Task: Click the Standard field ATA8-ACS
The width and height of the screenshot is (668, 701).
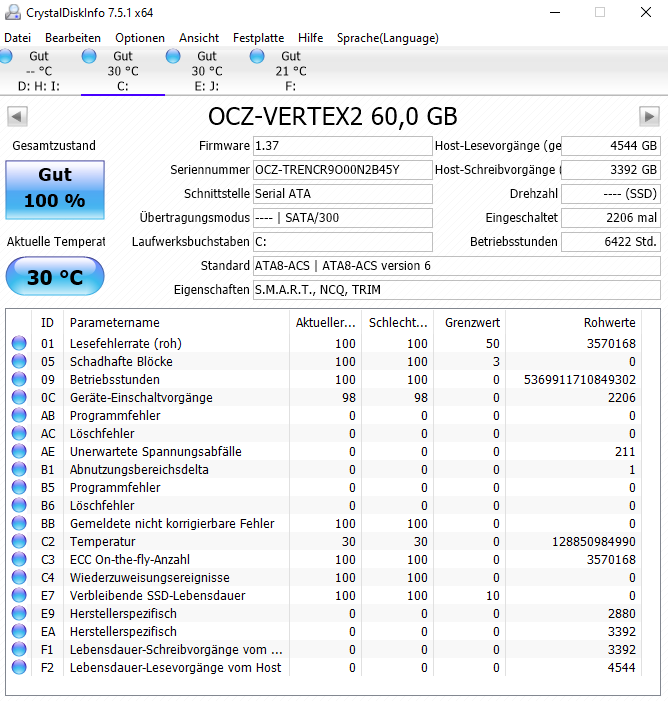Action: point(457,266)
